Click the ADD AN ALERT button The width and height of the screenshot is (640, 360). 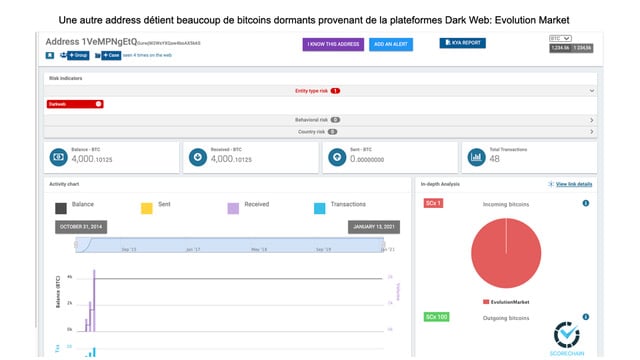click(391, 44)
